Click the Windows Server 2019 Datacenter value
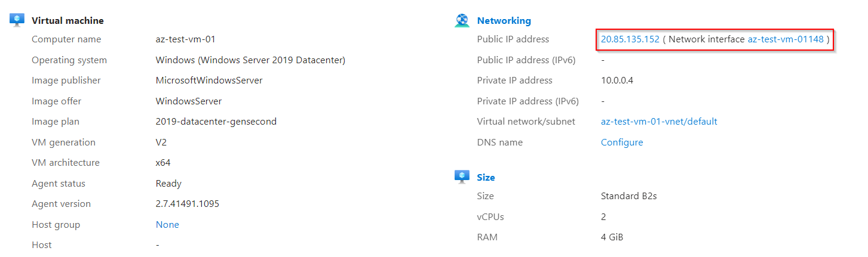 click(x=250, y=60)
